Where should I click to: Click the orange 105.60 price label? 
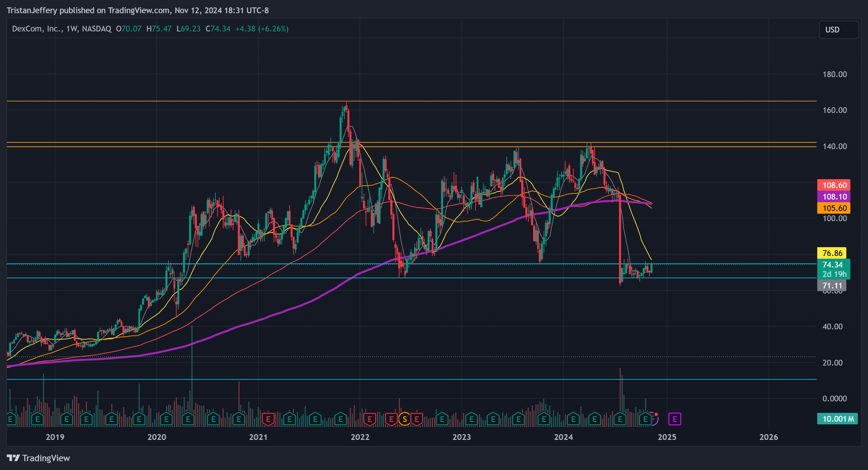coord(834,208)
